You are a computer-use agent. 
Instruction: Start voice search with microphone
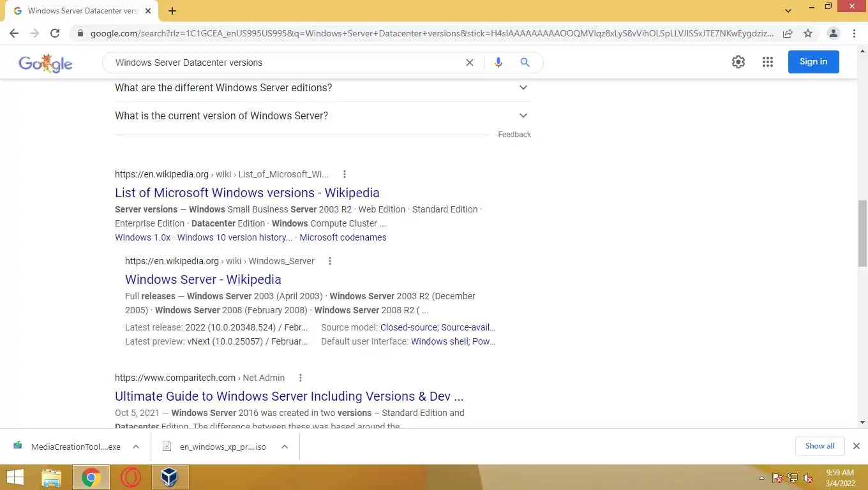(498, 63)
